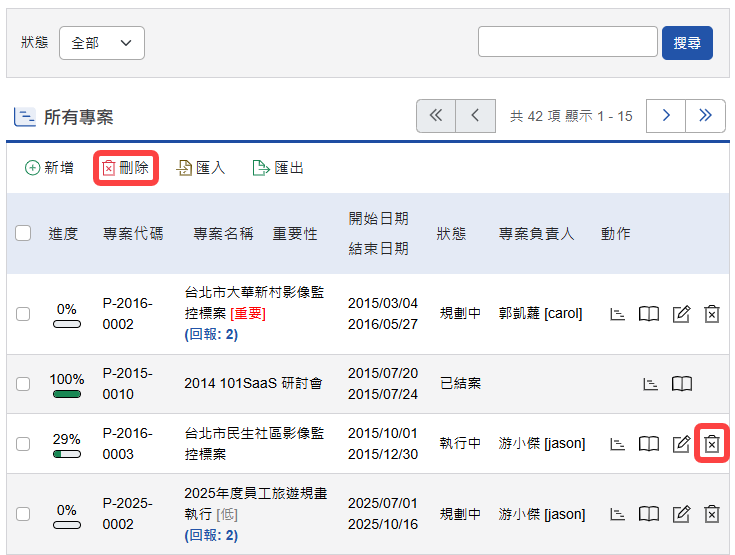
Task: Select the checkbox for project P-2015-0010
Action: [x=23, y=384]
